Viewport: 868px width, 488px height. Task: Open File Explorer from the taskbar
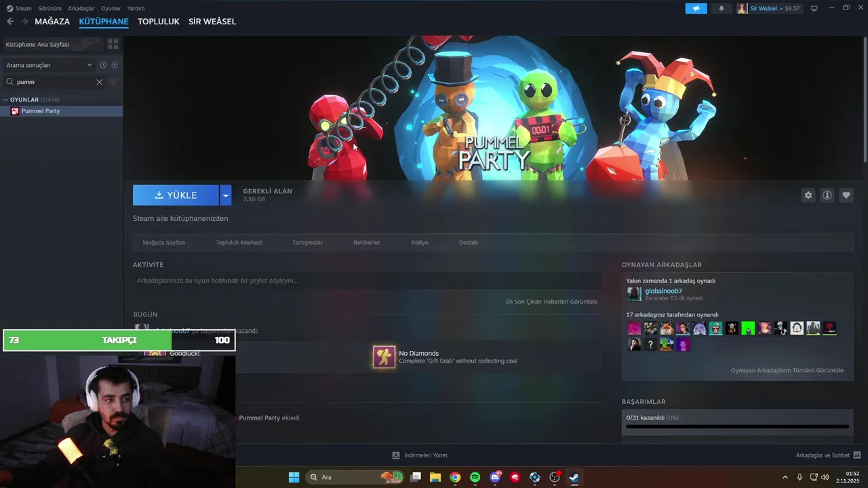435,477
